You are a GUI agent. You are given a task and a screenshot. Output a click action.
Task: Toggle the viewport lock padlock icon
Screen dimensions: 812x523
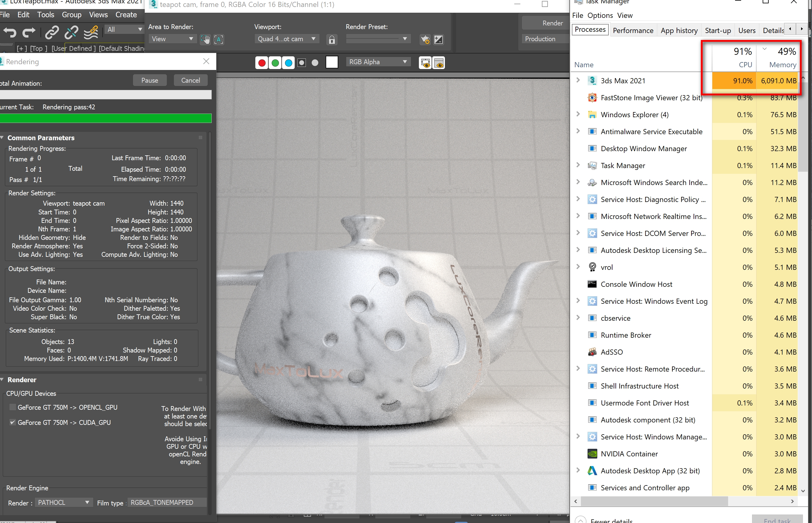coord(332,39)
